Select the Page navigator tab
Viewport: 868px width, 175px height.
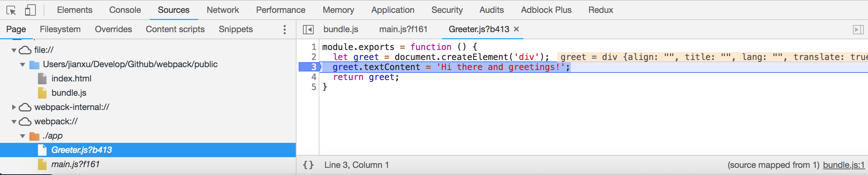16,29
